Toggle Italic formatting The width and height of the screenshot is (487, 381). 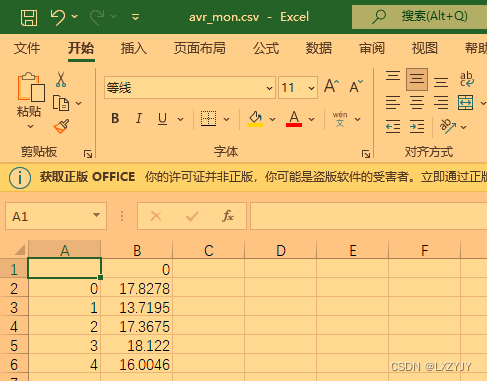point(139,118)
